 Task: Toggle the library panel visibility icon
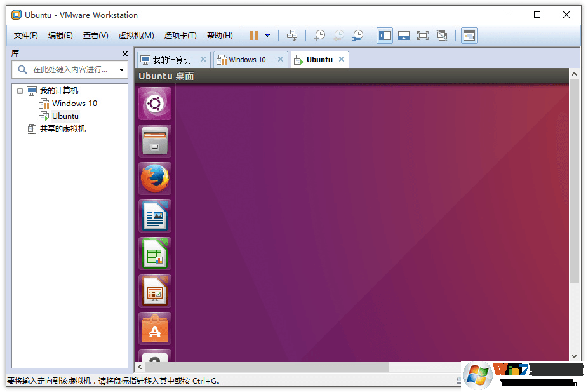384,35
